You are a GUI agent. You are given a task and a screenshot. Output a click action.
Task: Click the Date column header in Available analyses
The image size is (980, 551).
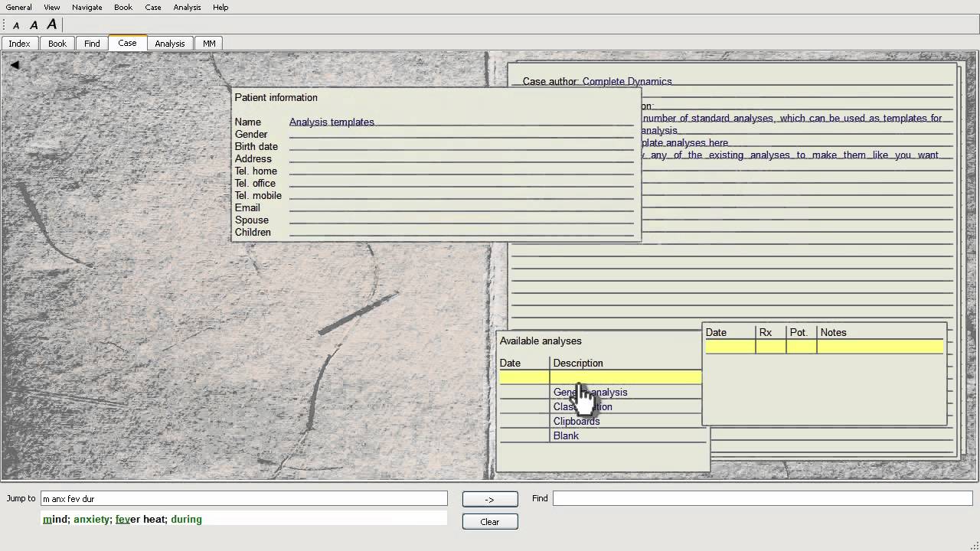tap(510, 363)
